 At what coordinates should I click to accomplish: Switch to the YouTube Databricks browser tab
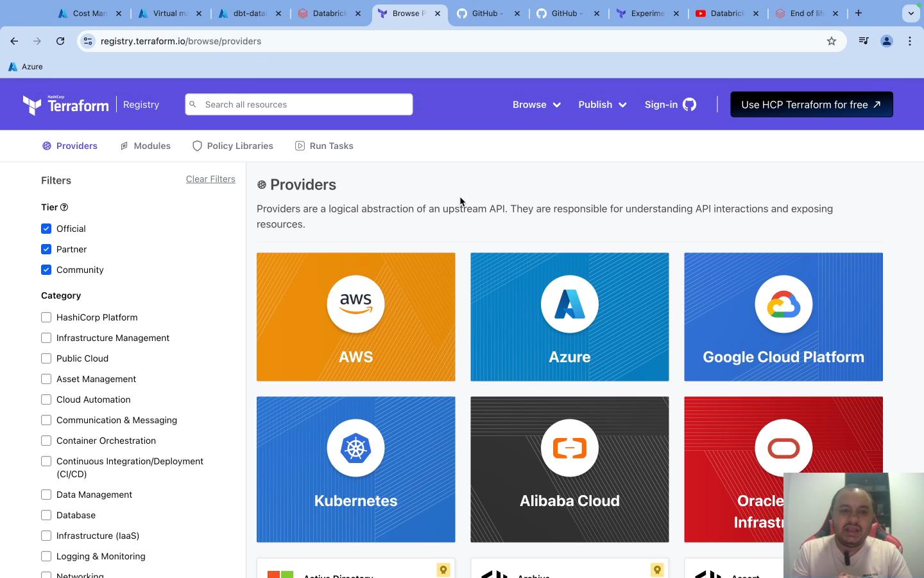[x=727, y=13]
